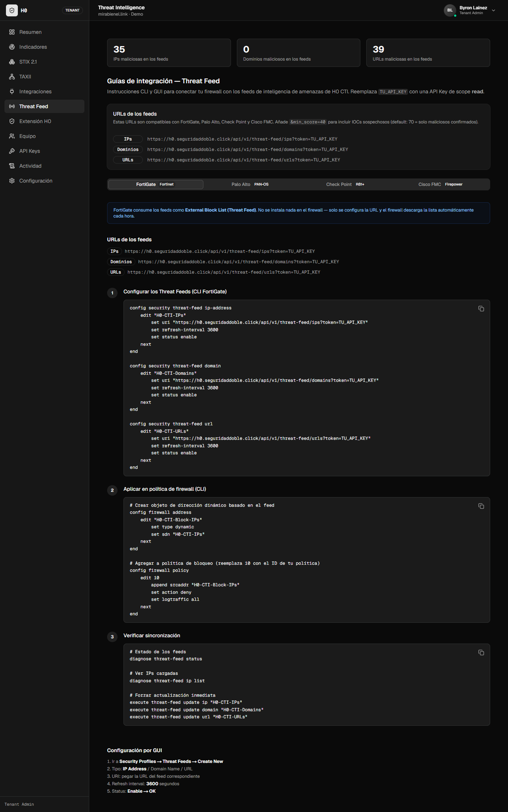Click the H0 shield logo icon
508x812 pixels.
point(12,10)
